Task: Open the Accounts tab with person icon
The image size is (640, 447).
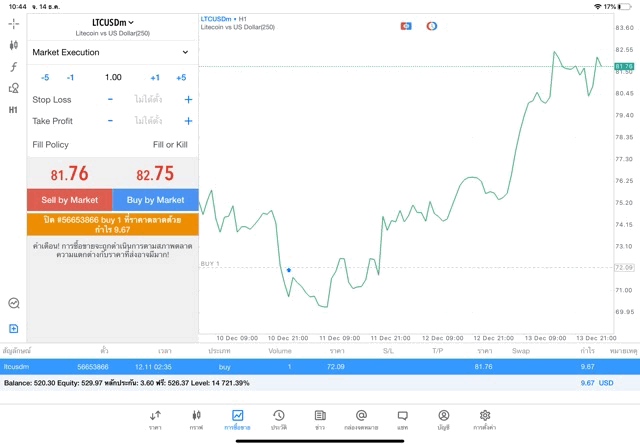Action: point(444,420)
